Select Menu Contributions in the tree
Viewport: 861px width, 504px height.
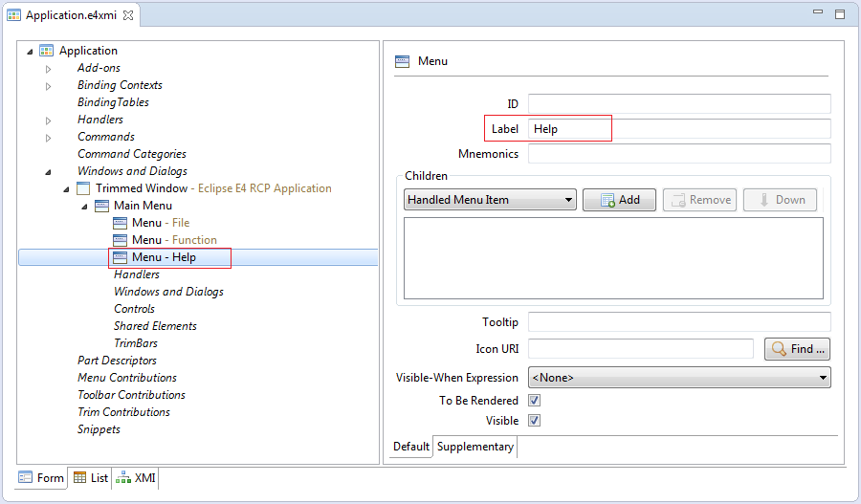[x=127, y=378]
